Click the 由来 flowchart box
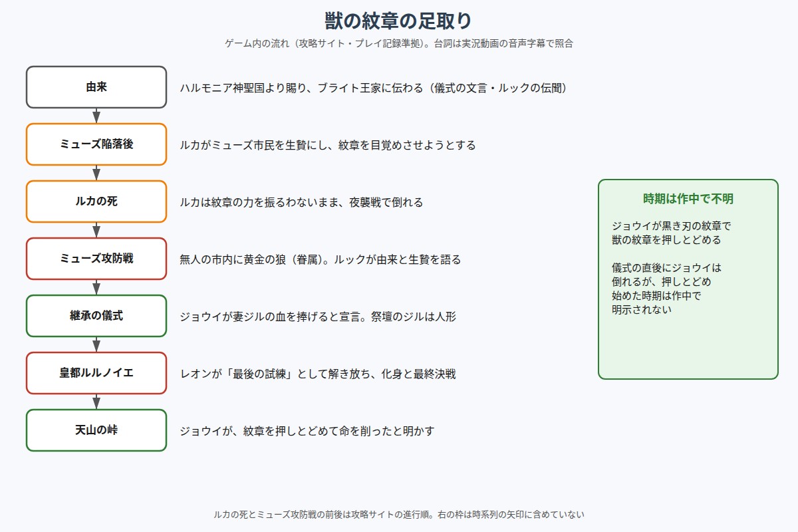This screenshot has height=532, width=798. 96,87
